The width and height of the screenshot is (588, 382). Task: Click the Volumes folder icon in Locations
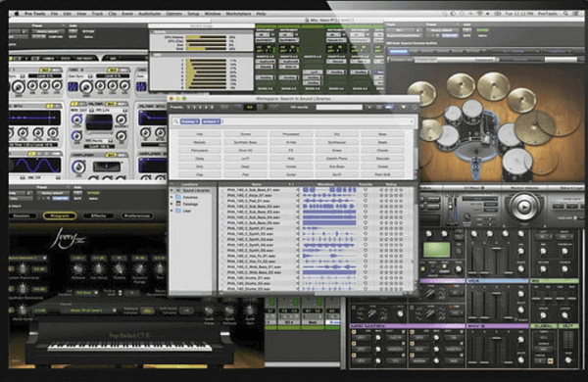[x=178, y=197]
